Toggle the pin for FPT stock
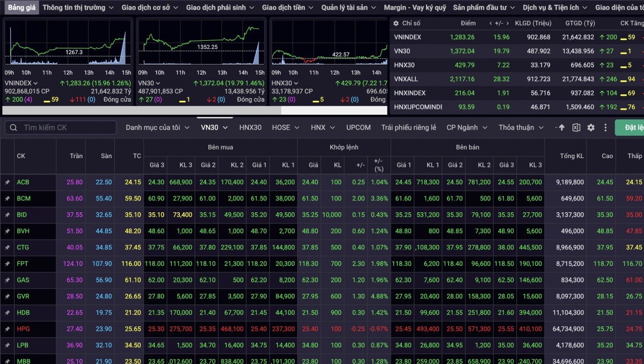The width and height of the screenshot is (644, 364). pyautogui.click(x=8, y=264)
